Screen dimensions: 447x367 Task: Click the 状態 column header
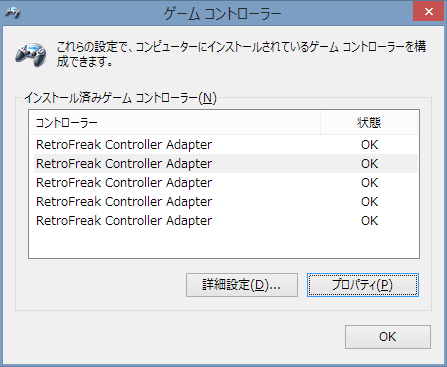point(369,123)
